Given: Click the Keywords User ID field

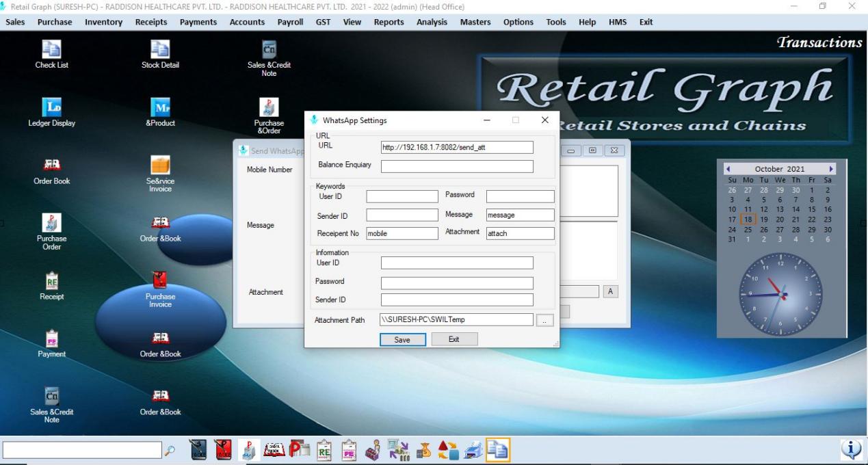Looking at the screenshot, I should click(x=402, y=196).
